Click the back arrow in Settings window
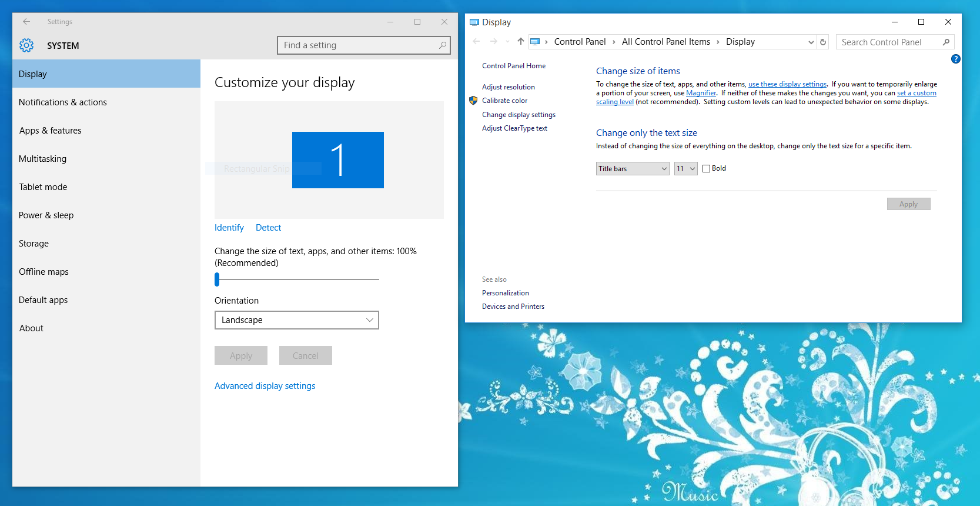The width and height of the screenshot is (980, 506). tap(26, 21)
